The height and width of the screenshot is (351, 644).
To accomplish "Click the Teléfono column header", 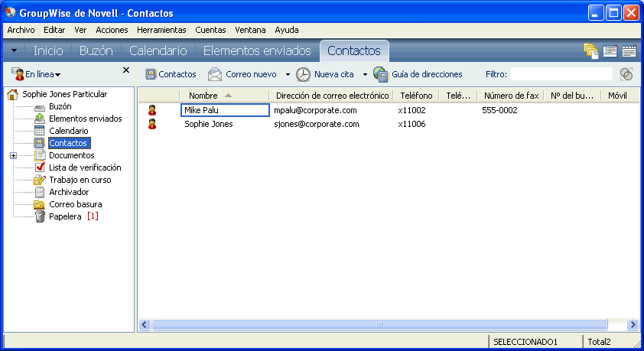I will pos(416,96).
